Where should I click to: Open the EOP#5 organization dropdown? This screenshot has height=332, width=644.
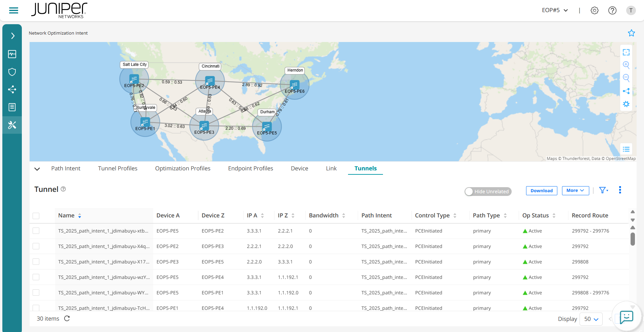[555, 10]
